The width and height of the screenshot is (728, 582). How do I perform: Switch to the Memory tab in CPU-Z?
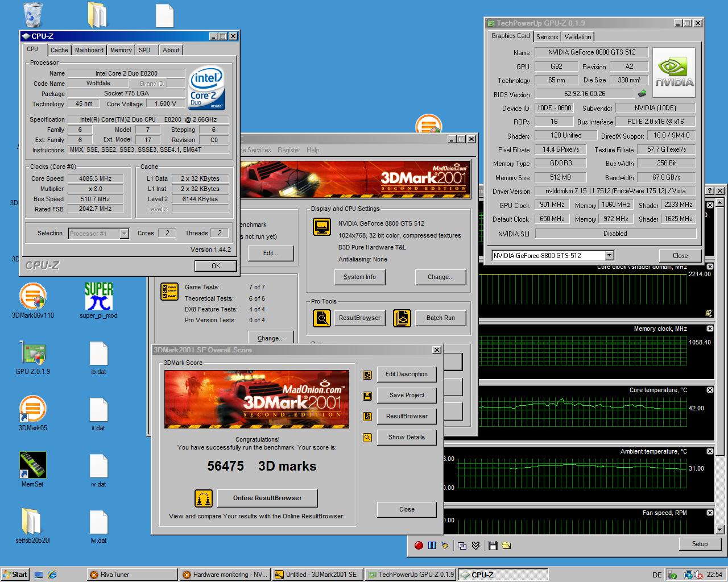(121, 50)
